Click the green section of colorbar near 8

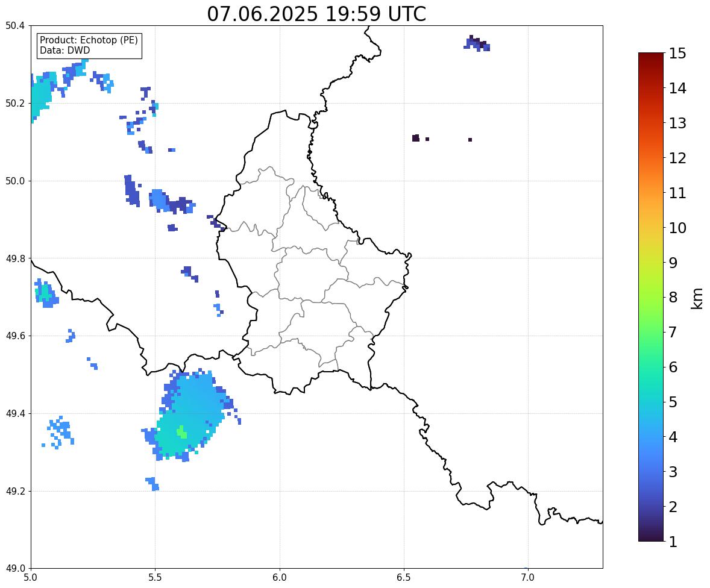click(x=651, y=298)
